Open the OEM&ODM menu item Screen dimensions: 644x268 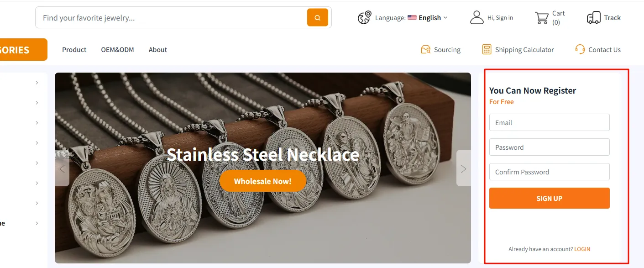pyautogui.click(x=117, y=50)
